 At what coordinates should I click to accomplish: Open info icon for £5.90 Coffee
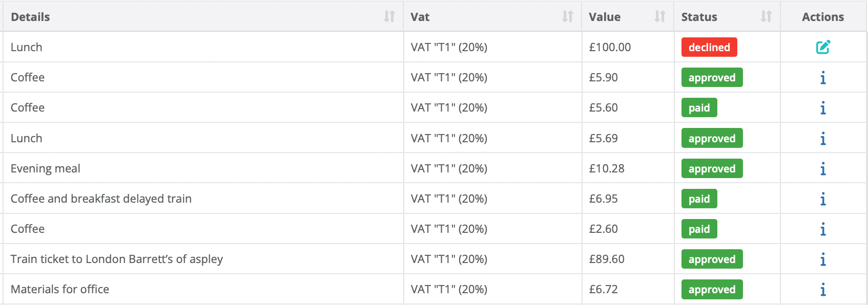tap(823, 78)
